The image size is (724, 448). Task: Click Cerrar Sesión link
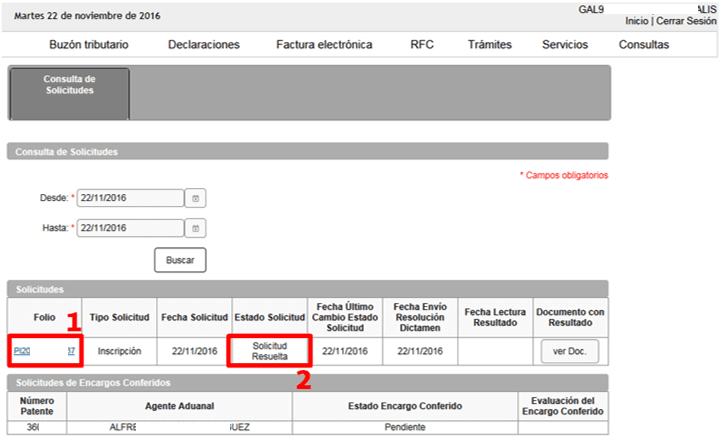click(x=686, y=21)
